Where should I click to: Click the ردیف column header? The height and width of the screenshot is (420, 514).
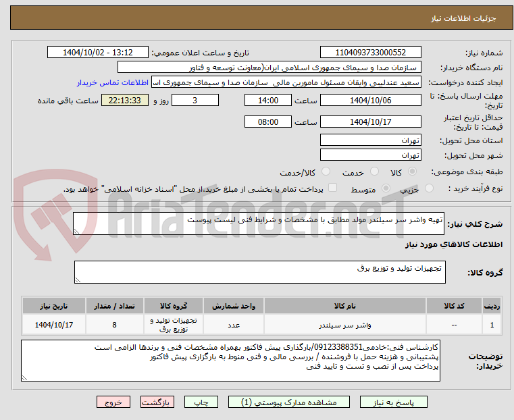tap(492, 306)
